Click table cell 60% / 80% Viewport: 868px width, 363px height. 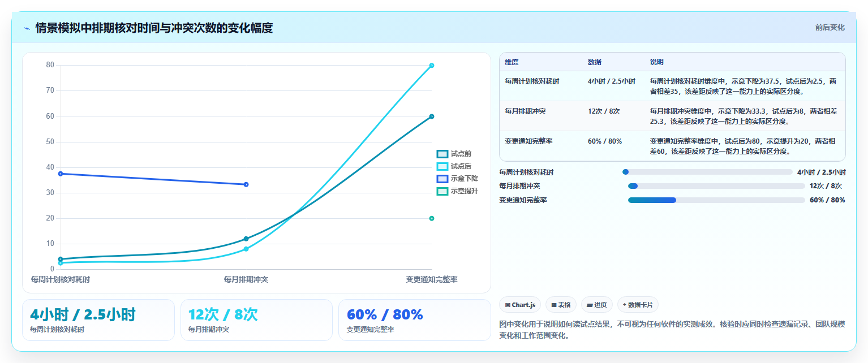click(x=605, y=141)
